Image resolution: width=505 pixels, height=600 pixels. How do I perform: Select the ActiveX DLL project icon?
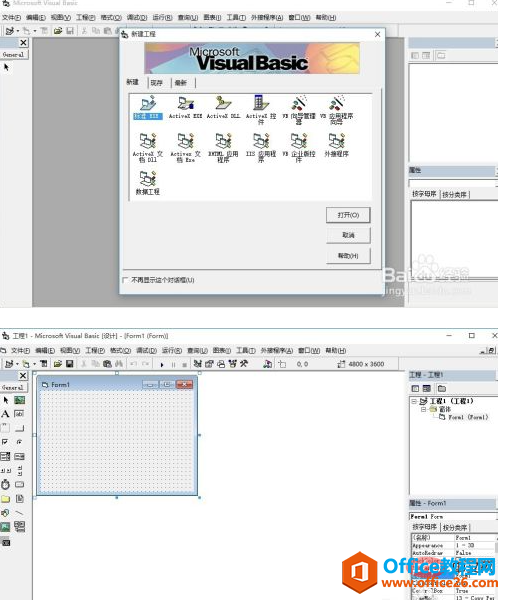point(223,108)
